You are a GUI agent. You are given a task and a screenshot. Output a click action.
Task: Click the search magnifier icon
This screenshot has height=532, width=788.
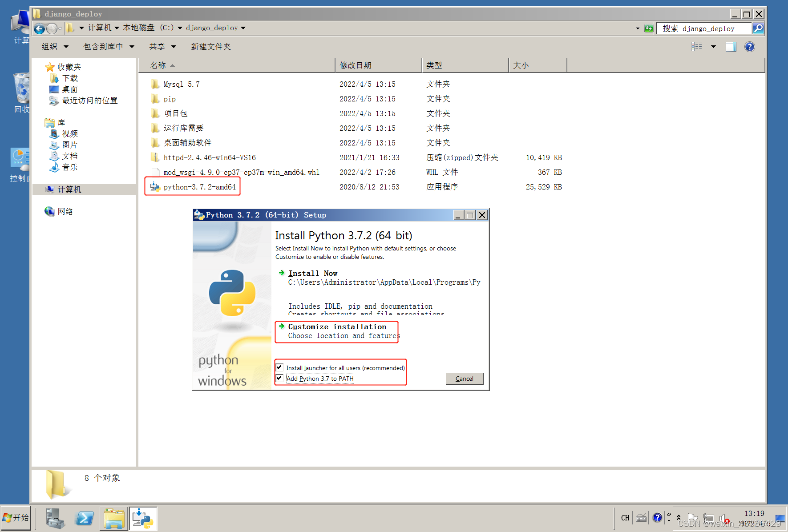click(x=758, y=28)
